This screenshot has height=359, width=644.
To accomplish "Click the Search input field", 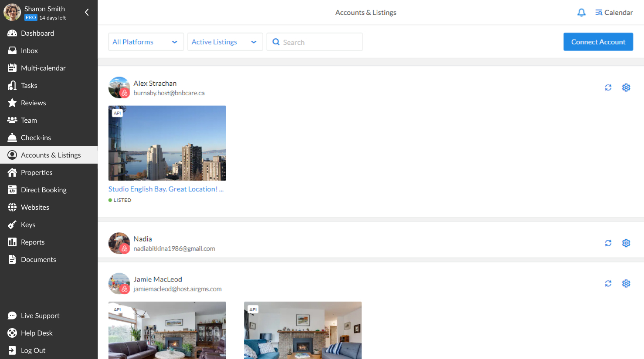I will pyautogui.click(x=315, y=42).
